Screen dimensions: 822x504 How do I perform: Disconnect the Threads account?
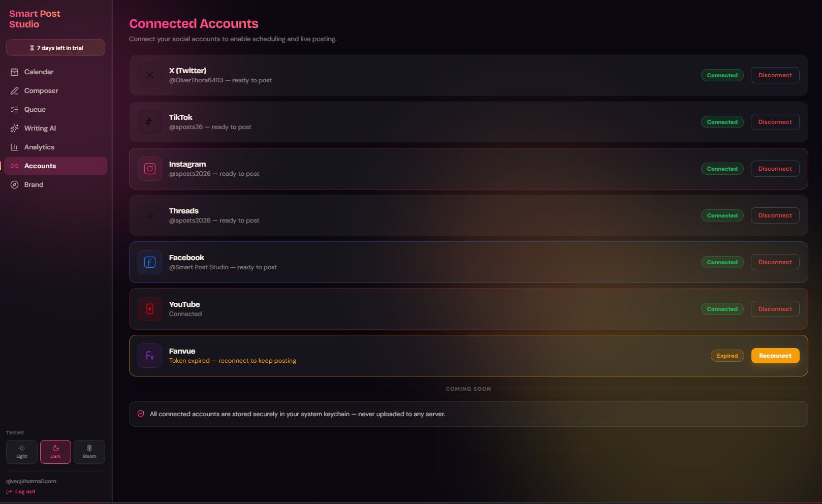point(775,215)
